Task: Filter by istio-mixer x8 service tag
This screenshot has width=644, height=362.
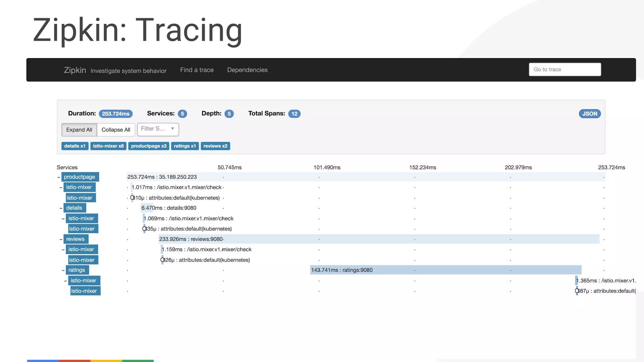Action: (x=108, y=146)
